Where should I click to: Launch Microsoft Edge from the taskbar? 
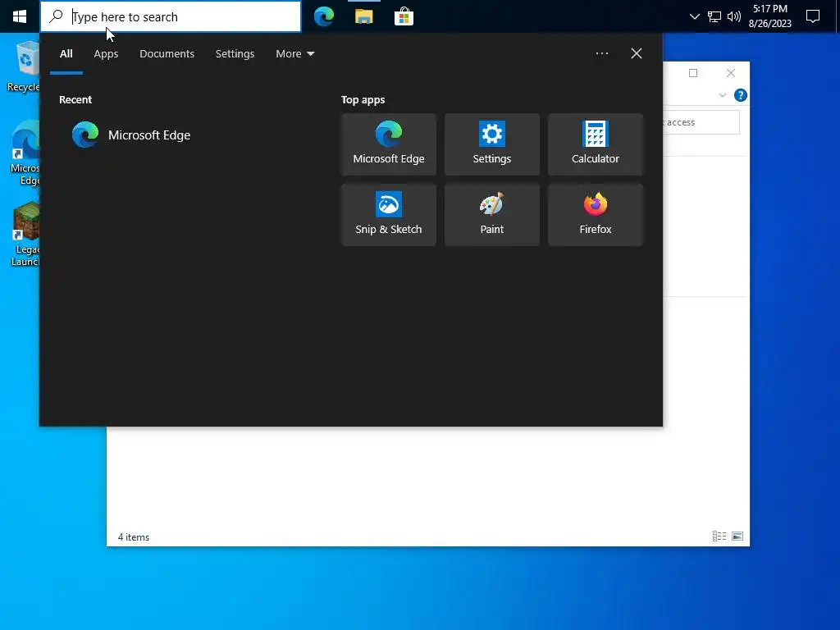tap(324, 16)
